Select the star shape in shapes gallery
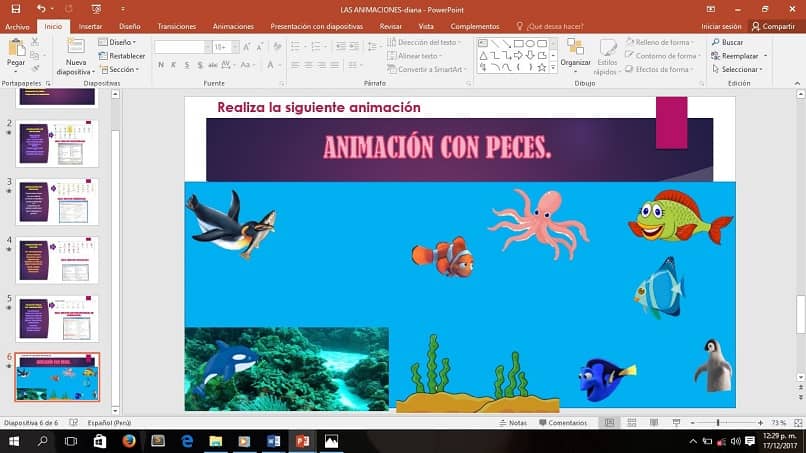 [x=542, y=67]
